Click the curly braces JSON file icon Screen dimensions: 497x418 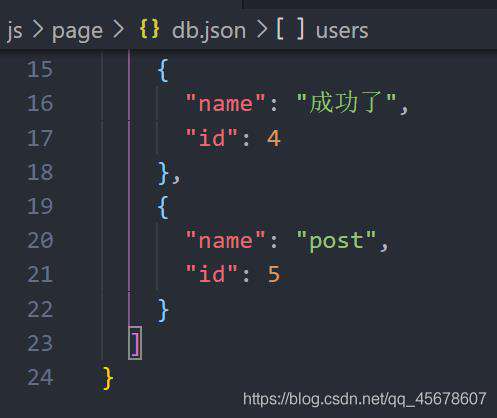(x=150, y=29)
